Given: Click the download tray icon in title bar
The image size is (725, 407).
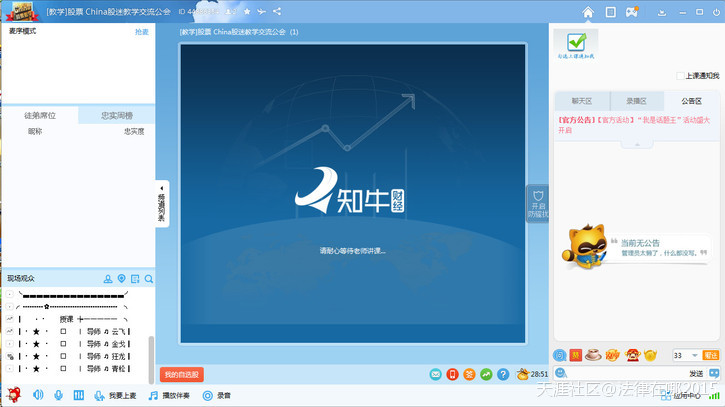Looking at the screenshot, I should tap(662, 12).
